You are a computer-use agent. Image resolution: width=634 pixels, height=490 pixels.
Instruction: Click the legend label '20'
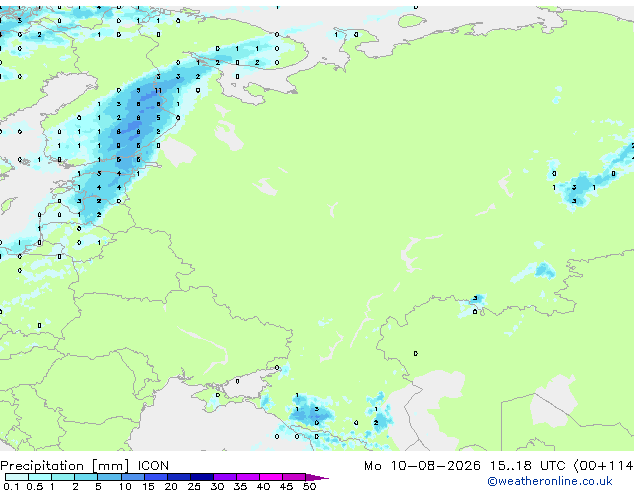coord(171,486)
